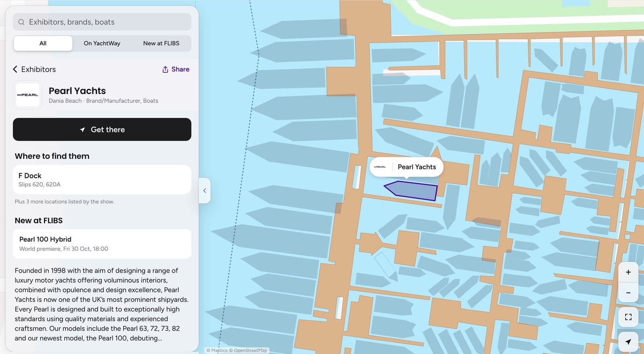Screen dimensions: 644x354
Task: Go back to Exhibitors list
Action: pos(34,69)
